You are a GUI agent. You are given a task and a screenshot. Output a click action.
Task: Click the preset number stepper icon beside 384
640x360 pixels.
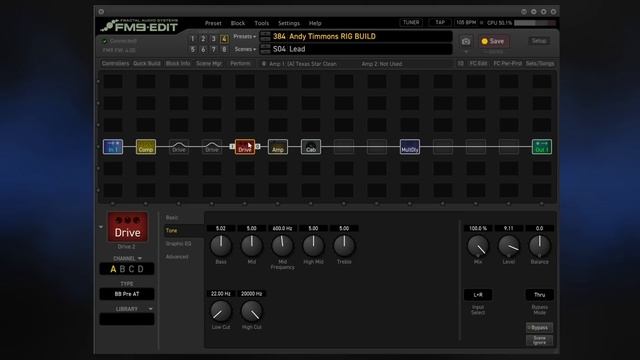tap(265, 36)
